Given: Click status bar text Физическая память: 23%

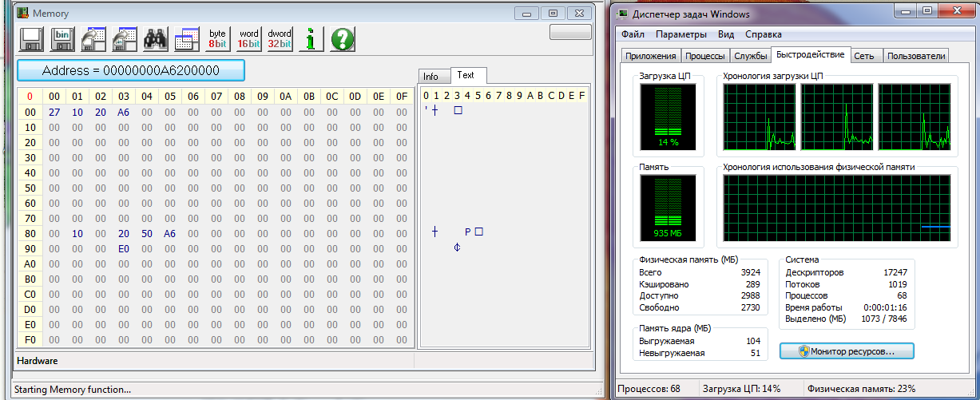Looking at the screenshot, I should tap(859, 389).
